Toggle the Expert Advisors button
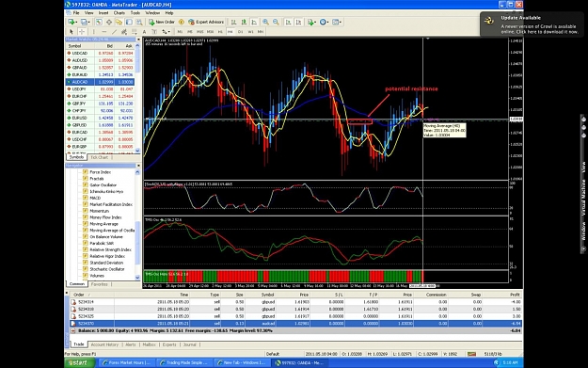The height and width of the screenshot is (368, 588). pos(206,23)
